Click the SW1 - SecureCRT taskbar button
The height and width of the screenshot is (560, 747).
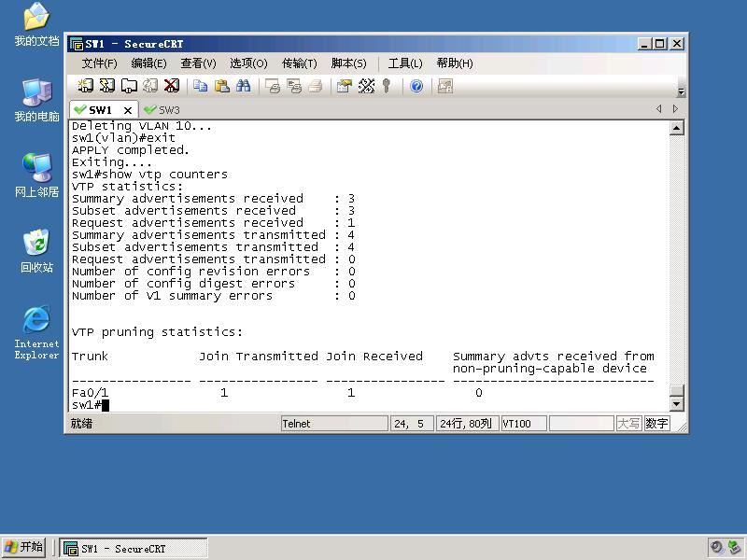click(x=134, y=548)
